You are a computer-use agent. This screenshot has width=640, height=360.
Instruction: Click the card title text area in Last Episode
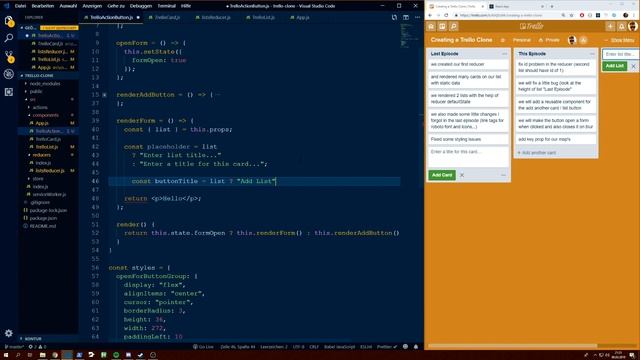coord(468,156)
